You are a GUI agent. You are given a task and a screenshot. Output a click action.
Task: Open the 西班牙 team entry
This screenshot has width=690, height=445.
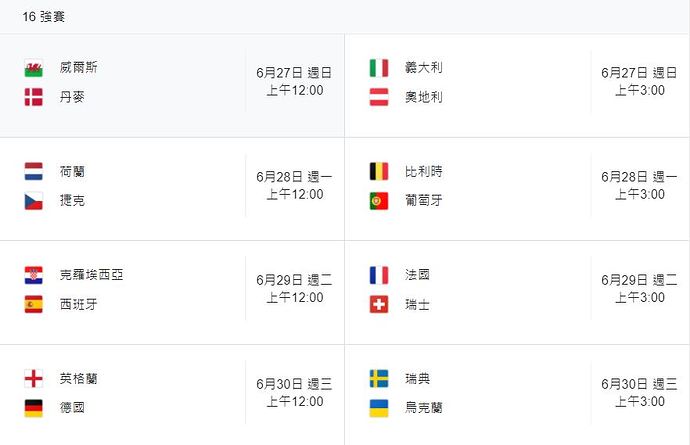(78, 304)
